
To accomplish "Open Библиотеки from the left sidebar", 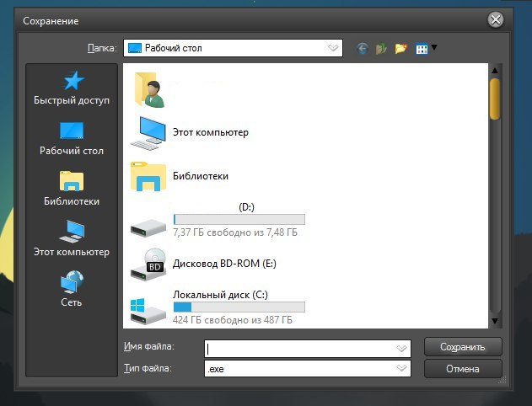I will 72,189.
